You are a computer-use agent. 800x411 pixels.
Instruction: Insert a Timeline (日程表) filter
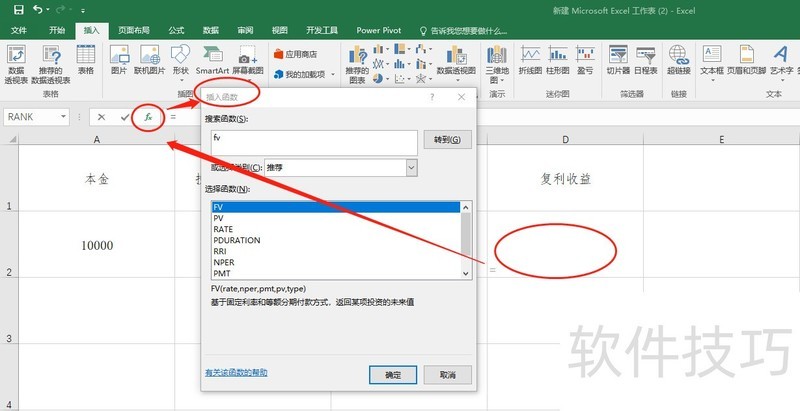pos(646,60)
